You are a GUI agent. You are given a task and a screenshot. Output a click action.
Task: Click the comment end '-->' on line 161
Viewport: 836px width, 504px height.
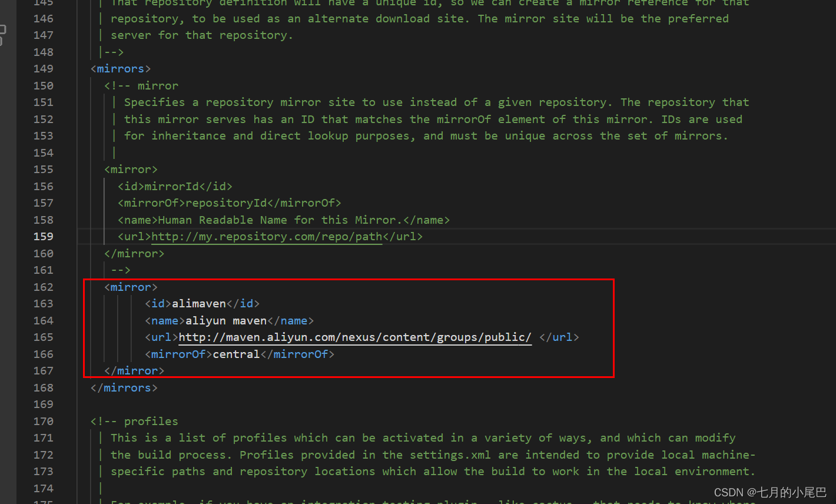pyautogui.click(x=121, y=270)
